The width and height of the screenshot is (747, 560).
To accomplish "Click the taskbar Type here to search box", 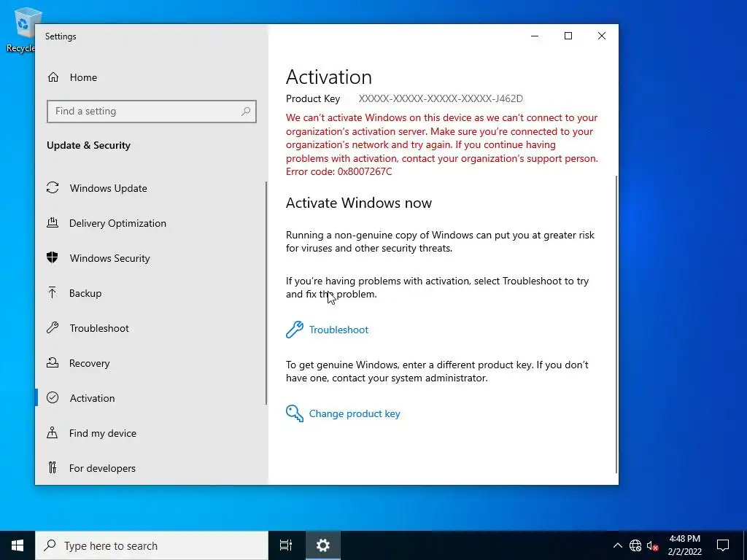I will pos(152,545).
